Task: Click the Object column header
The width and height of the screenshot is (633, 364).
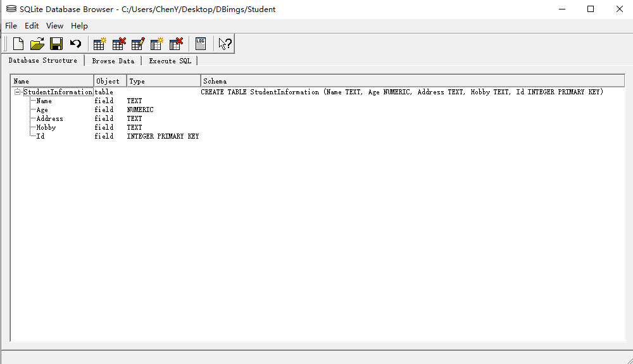Action: [110, 81]
